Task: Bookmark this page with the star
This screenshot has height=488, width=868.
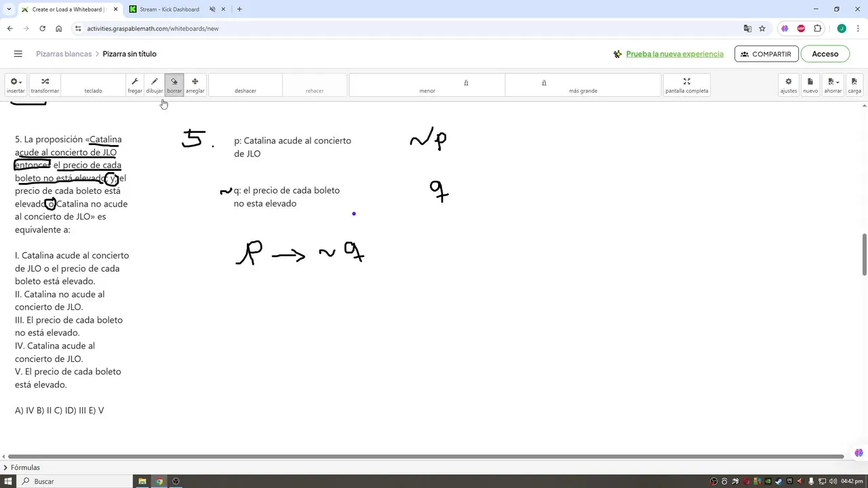Action: (762, 28)
